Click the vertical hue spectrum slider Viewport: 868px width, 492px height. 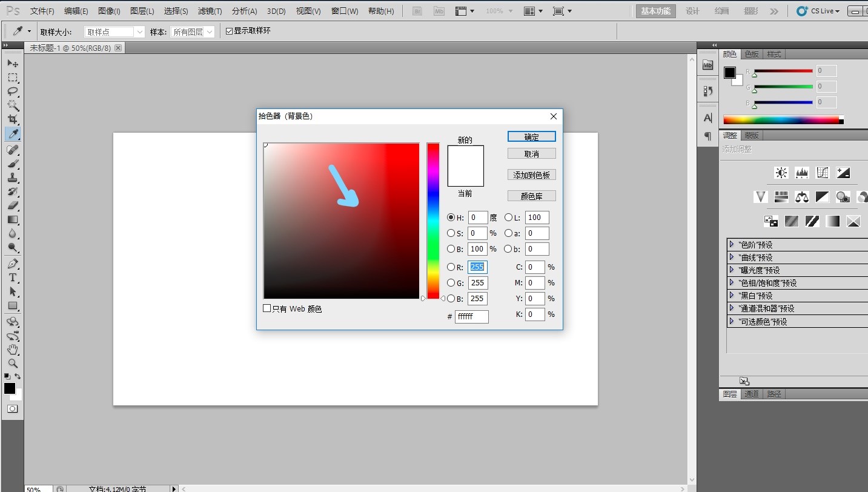click(432, 221)
